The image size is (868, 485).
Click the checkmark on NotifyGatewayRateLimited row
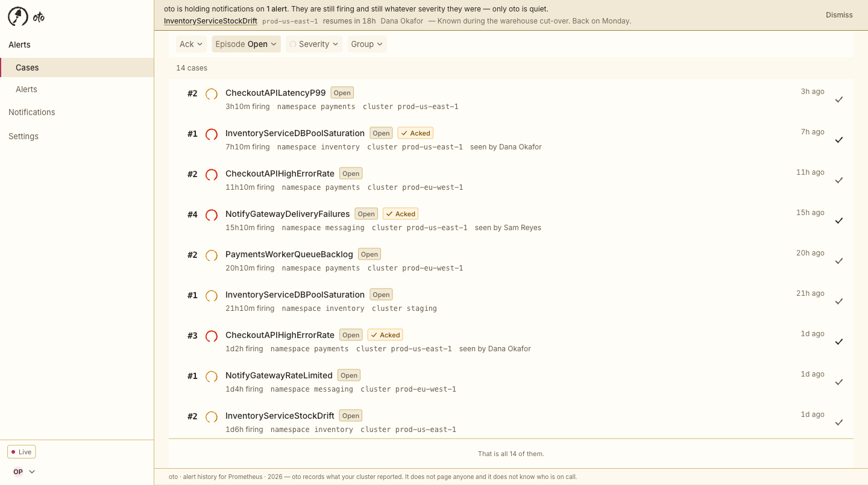[839, 382]
